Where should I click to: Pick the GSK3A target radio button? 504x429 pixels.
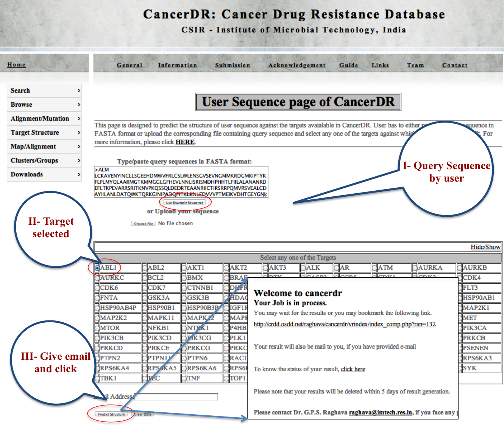click(145, 298)
